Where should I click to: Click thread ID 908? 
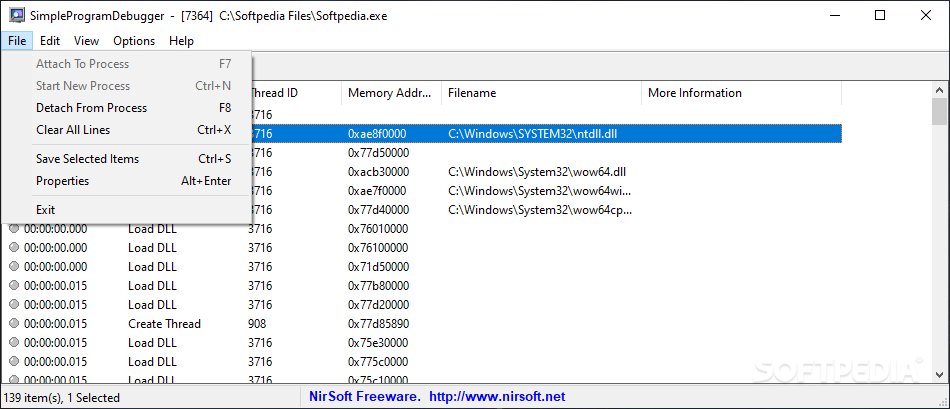[257, 323]
